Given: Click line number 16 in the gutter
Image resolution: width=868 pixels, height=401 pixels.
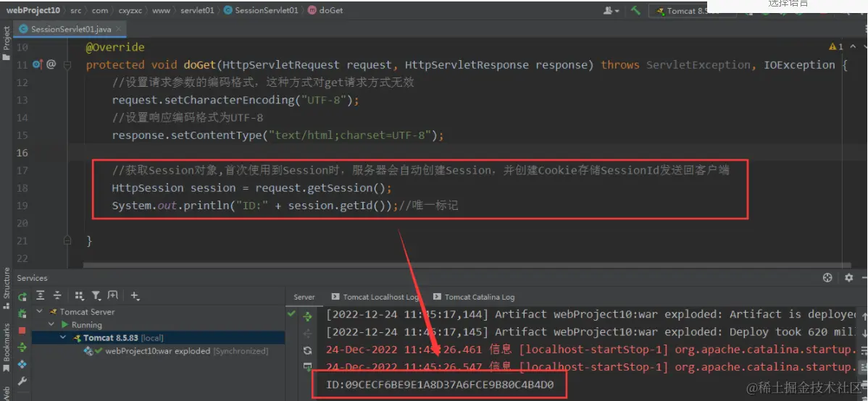Looking at the screenshot, I should (22, 153).
